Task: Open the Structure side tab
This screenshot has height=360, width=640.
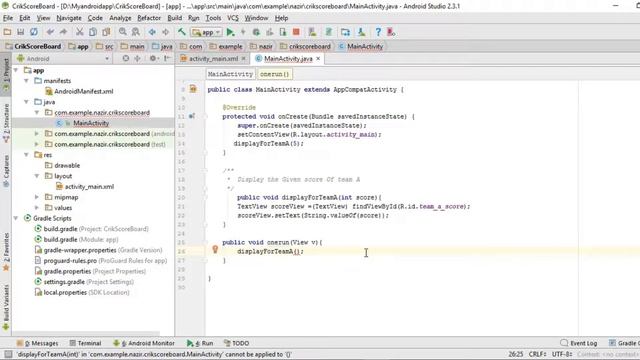Action: [6, 122]
